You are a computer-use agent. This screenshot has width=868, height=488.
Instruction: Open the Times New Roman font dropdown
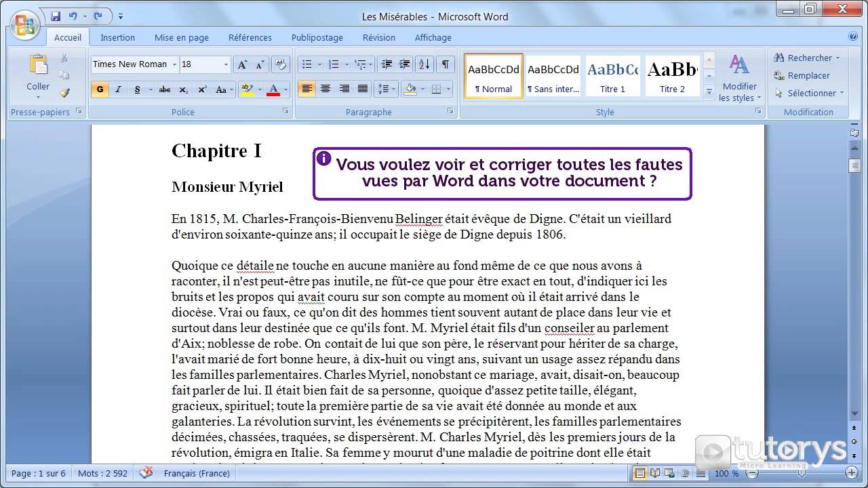tap(174, 64)
